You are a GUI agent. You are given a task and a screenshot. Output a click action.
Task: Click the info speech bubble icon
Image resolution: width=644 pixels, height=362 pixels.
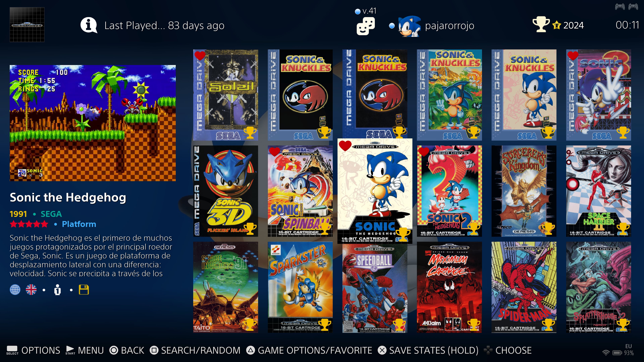tap(89, 25)
